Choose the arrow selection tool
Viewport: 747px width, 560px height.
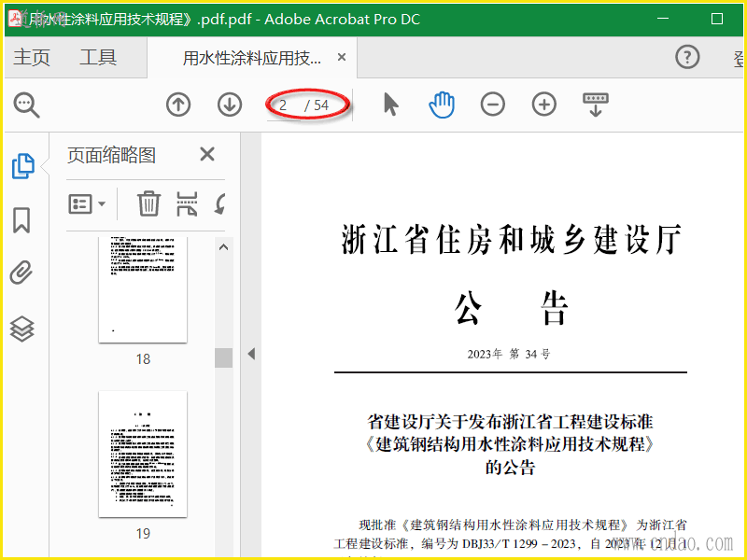[x=390, y=105]
